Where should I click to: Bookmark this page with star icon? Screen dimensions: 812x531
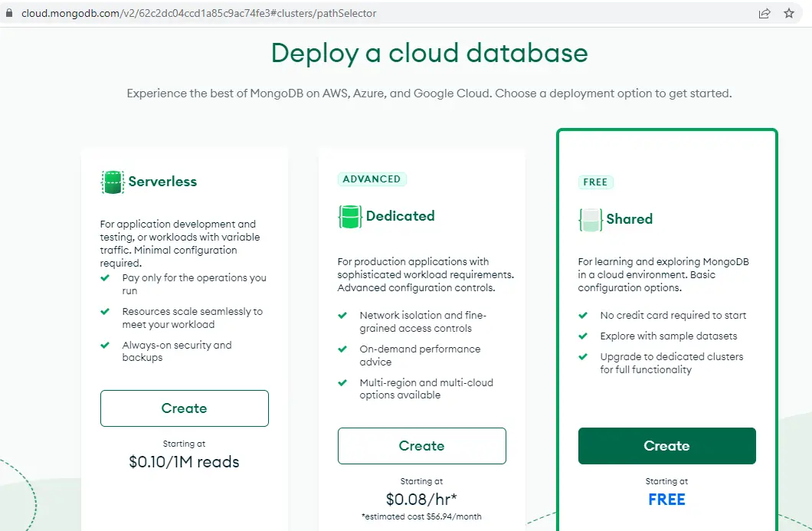[x=789, y=14]
